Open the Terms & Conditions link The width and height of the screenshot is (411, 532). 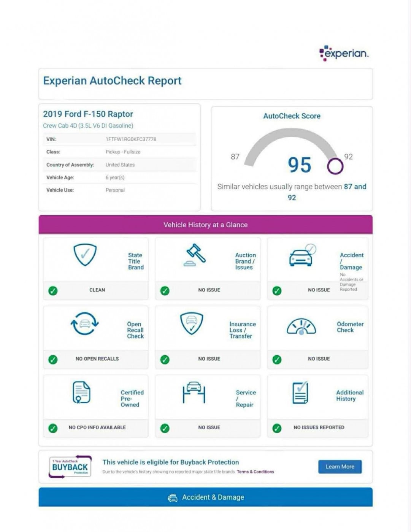(x=255, y=472)
